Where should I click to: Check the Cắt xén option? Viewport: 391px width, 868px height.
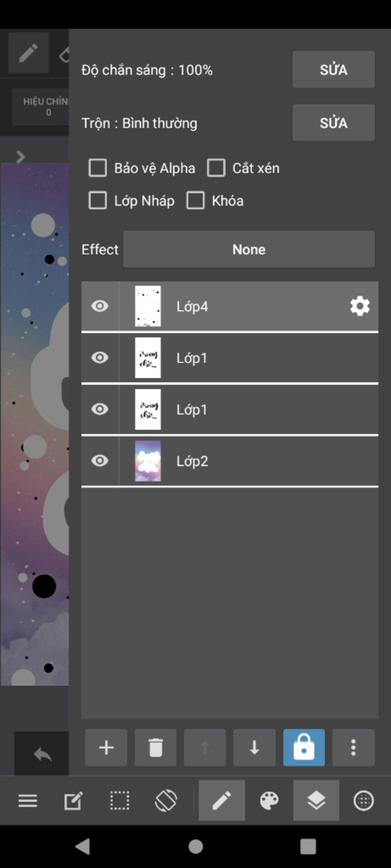click(x=216, y=168)
